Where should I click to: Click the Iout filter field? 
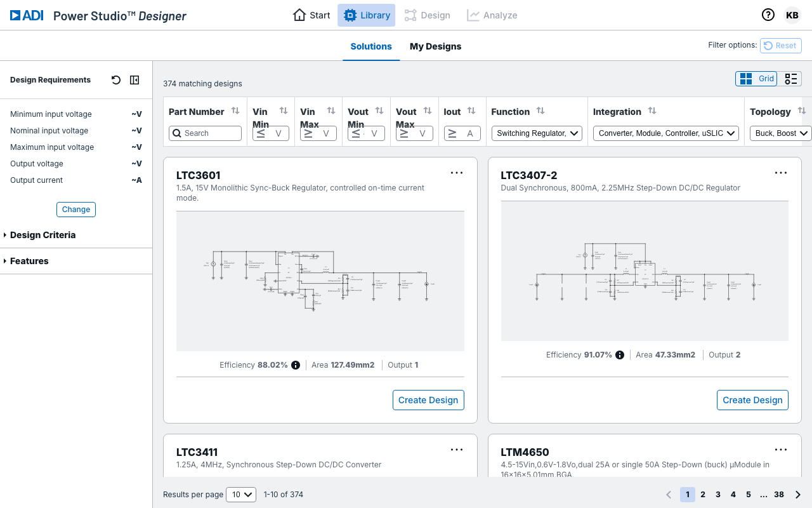(462, 133)
